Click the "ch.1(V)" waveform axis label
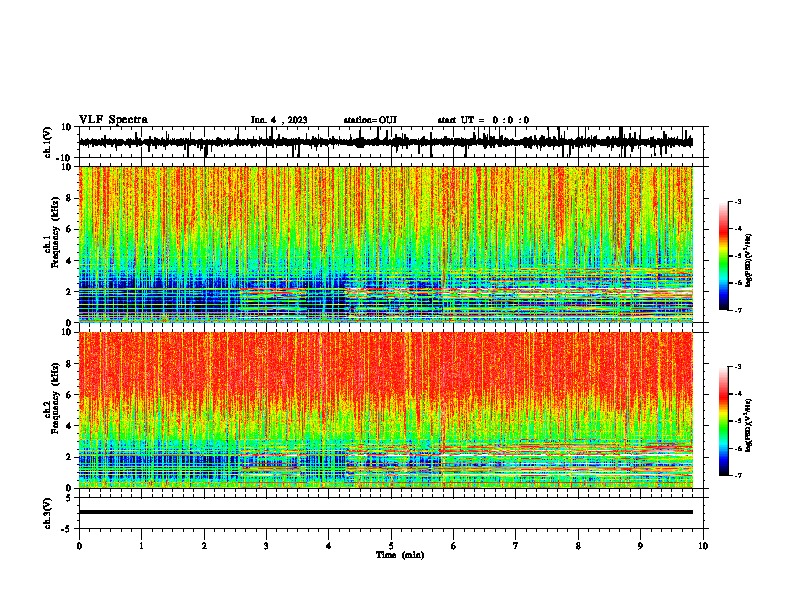Viewport: 792px width, 612px height. 48,142
